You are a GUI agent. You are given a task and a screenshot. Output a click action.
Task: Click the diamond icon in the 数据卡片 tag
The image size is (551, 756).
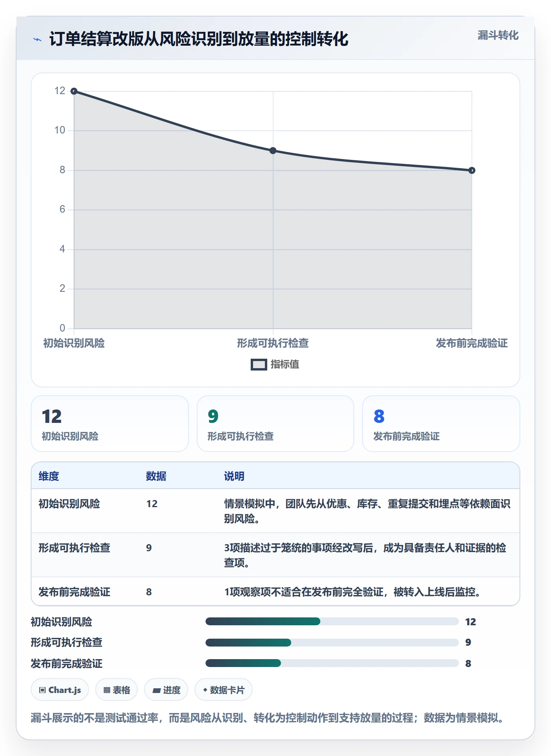205,690
